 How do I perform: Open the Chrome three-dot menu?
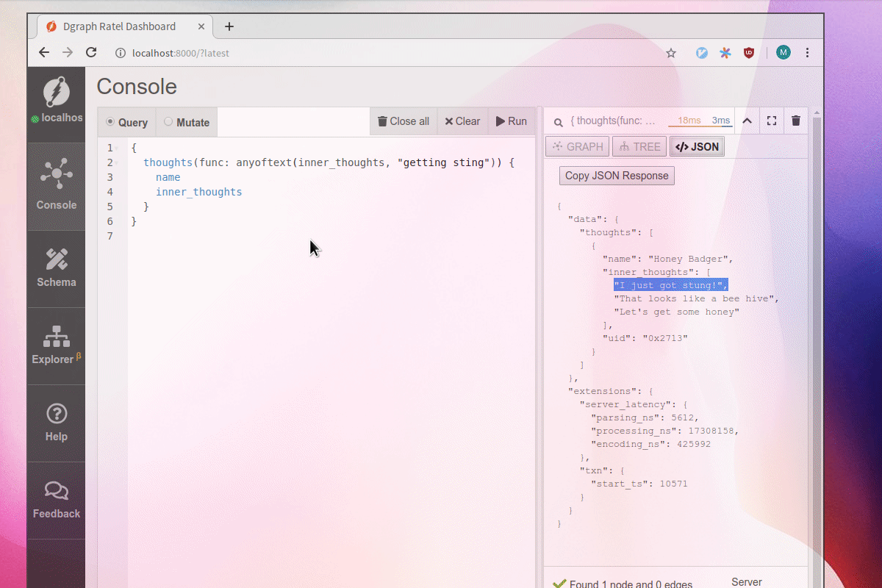[807, 53]
